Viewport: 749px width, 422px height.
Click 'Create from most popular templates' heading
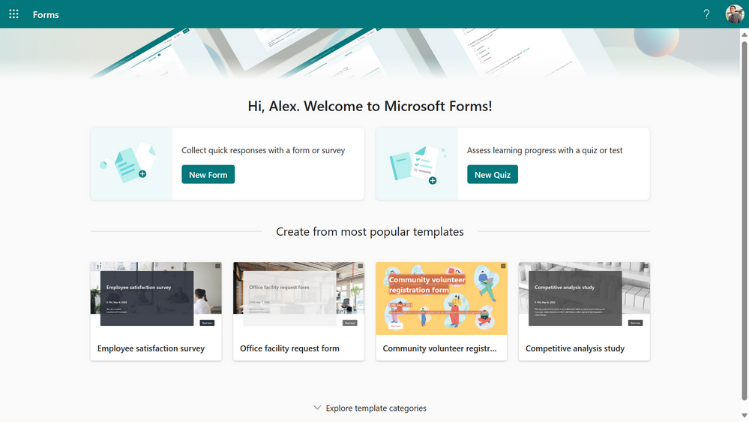tap(370, 232)
